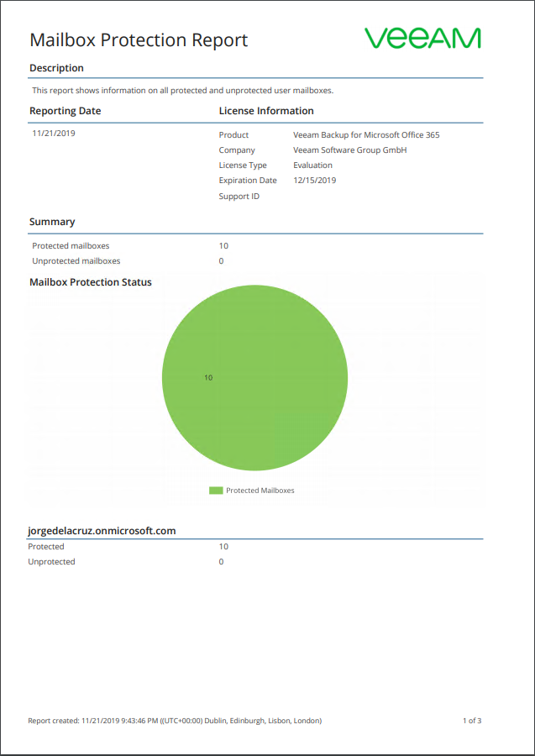Click the jorgedelacruz.onmicrosoft.com domain heading

point(102,531)
